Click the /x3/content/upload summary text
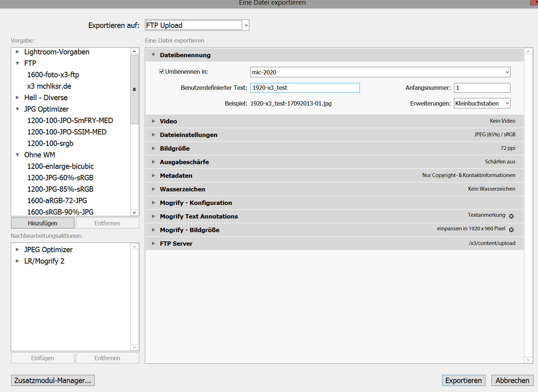 tap(492, 243)
